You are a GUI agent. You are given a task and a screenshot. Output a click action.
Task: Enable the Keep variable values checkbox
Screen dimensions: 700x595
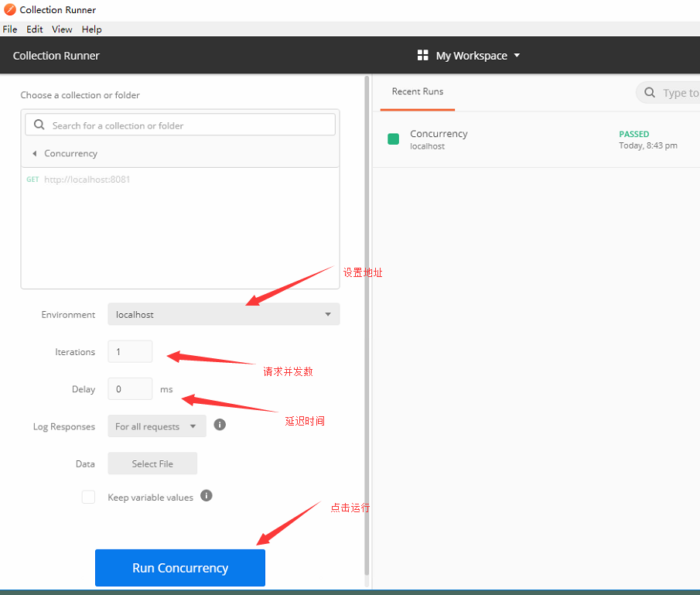88,497
